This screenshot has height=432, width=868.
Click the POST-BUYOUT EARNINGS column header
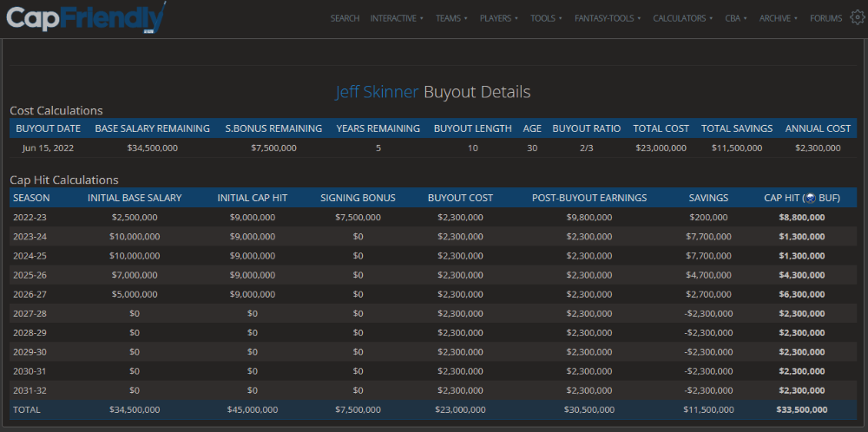[x=589, y=198]
